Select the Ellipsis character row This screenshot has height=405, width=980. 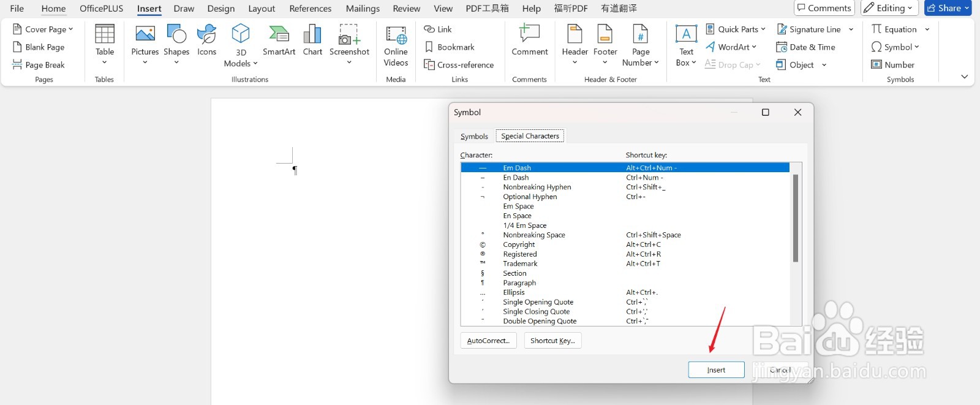(625, 292)
